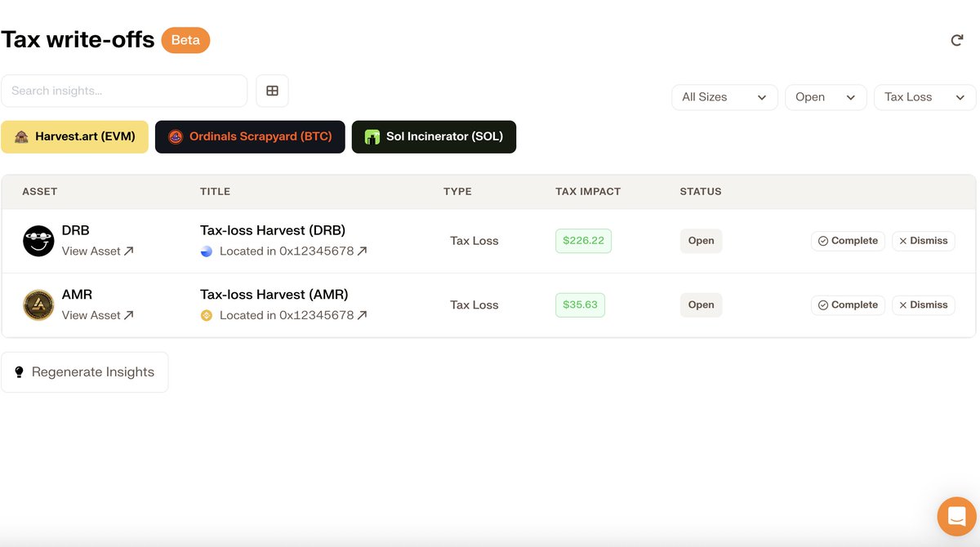
Task: Dismiss the DRB tax-loss insight
Action: tap(924, 241)
